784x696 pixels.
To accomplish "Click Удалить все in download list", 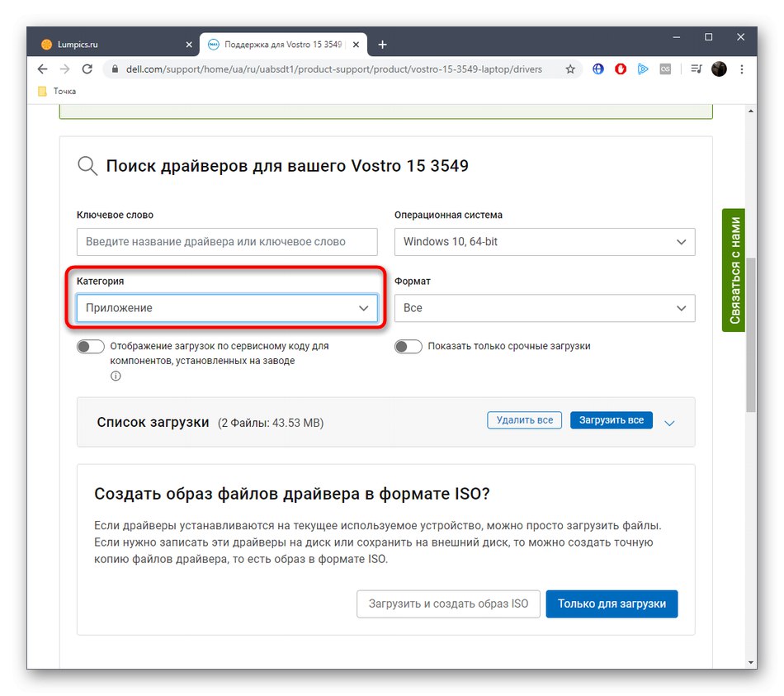I will click(524, 419).
